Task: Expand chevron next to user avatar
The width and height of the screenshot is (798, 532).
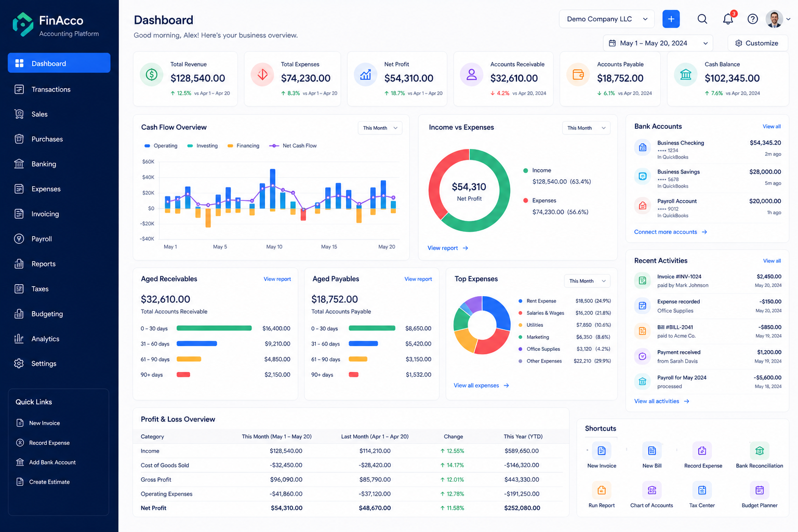Action: pyautogui.click(x=788, y=19)
